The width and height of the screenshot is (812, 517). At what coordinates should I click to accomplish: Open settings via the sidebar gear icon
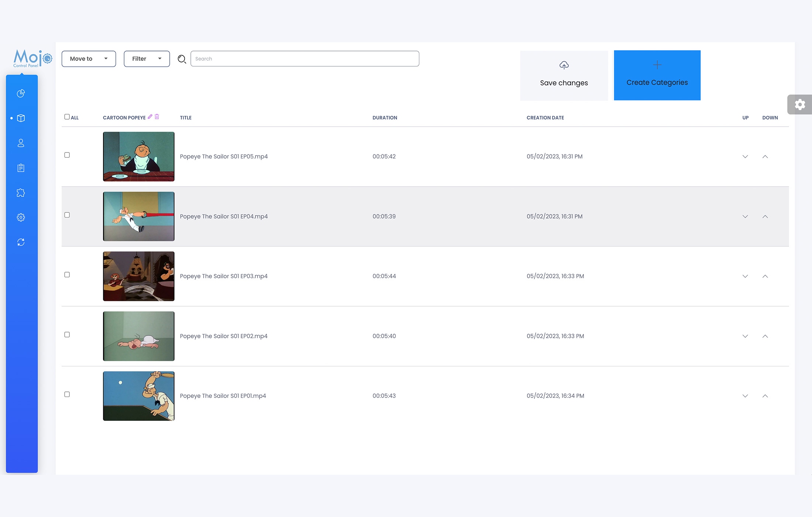coord(21,217)
